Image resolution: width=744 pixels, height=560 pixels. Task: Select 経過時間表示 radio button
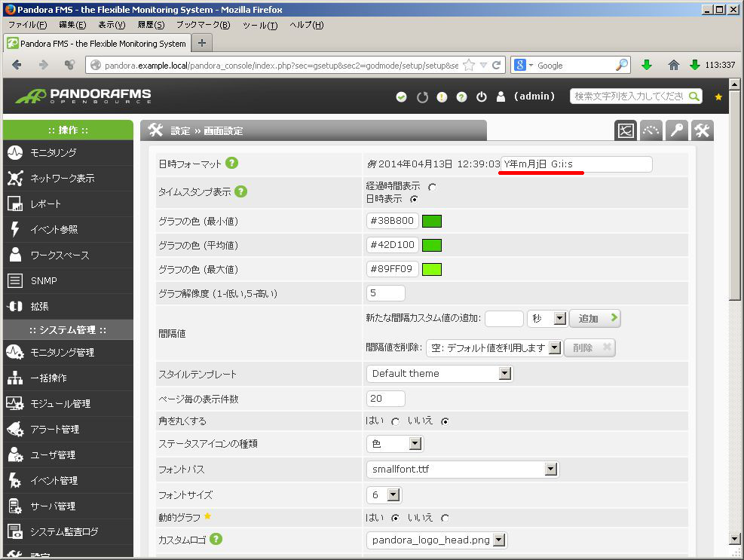coord(432,188)
